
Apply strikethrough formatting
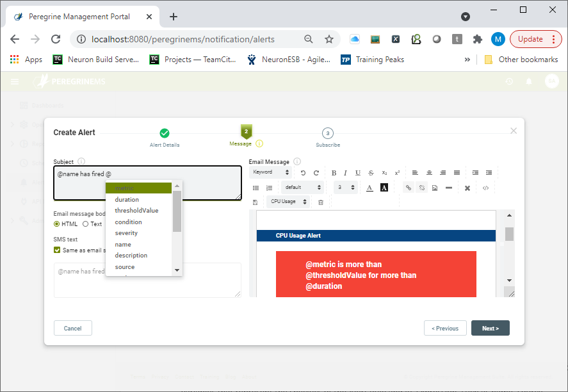pos(371,173)
